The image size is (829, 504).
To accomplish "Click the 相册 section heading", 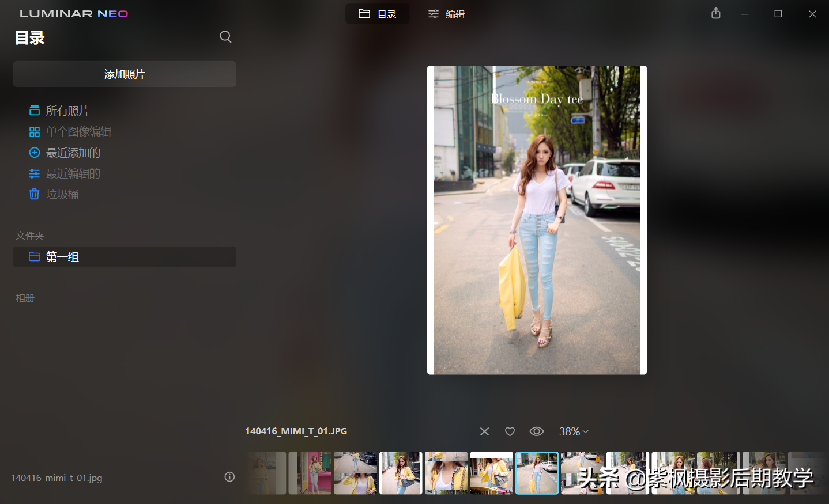I will pyautogui.click(x=25, y=298).
